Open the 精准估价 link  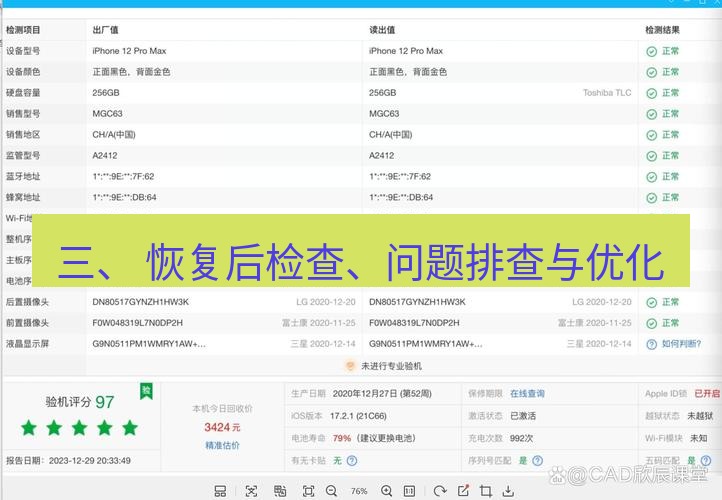point(222,445)
